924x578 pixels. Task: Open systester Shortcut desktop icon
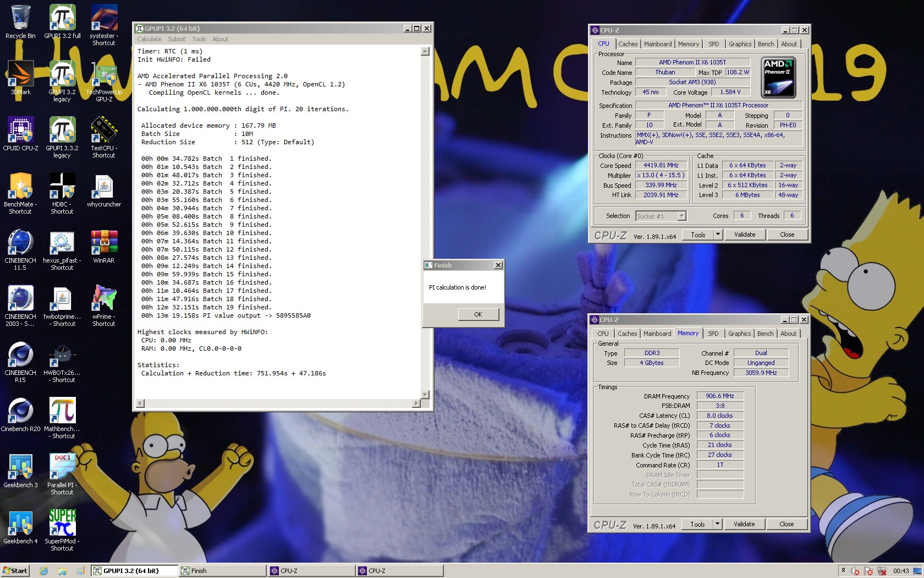click(104, 25)
